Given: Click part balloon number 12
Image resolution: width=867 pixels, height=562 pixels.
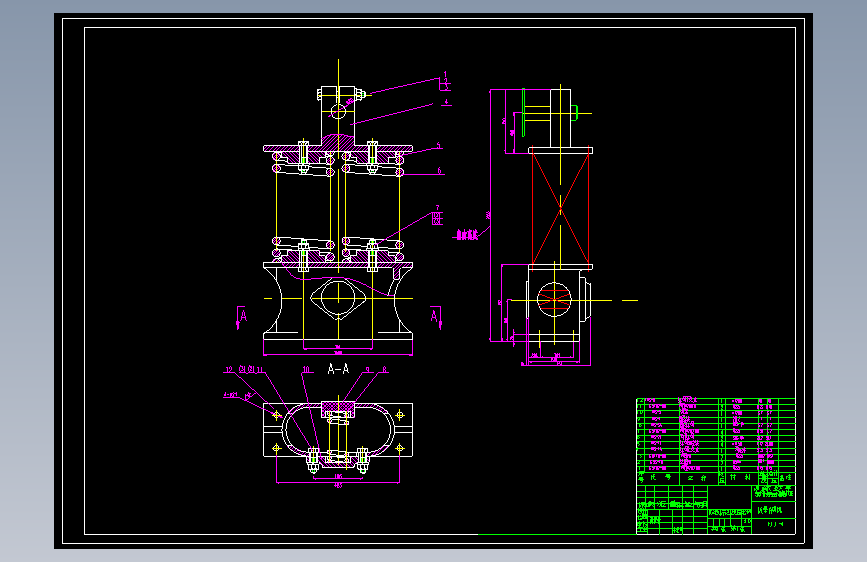Looking at the screenshot, I should [229, 370].
